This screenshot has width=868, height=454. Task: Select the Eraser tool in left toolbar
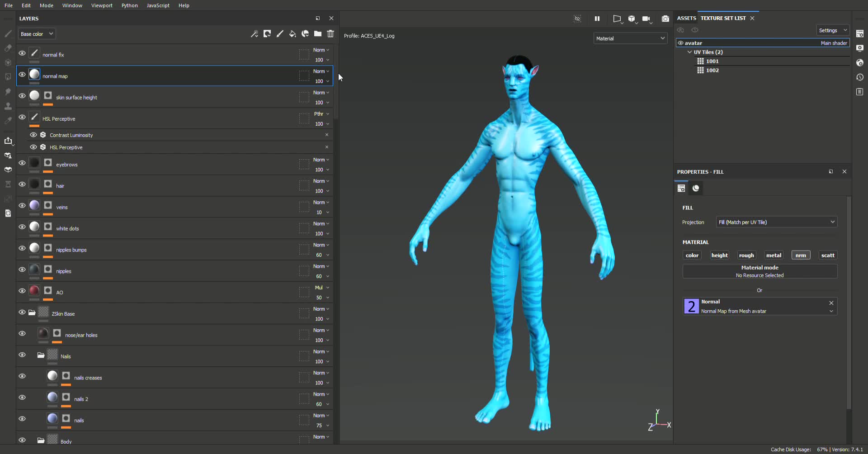[8, 48]
